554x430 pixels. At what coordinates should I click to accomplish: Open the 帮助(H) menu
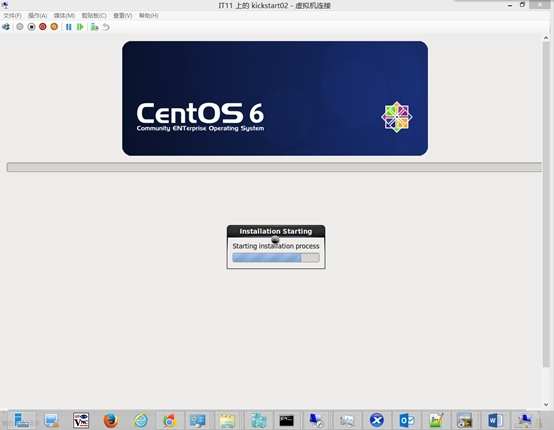click(x=148, y=16)
